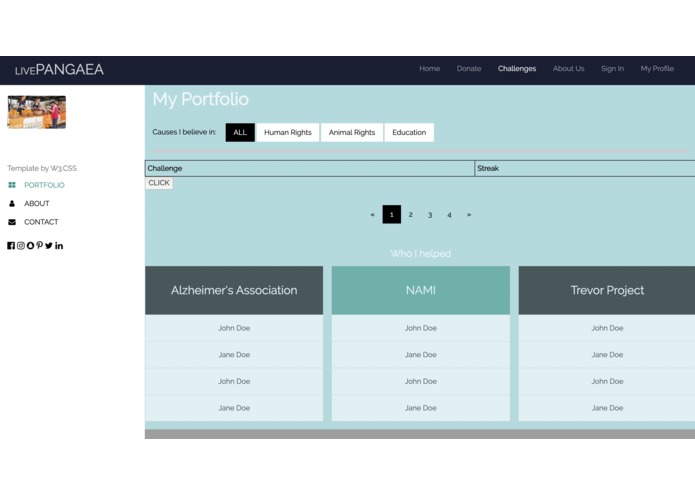Click the Causes I believe in label
Viewport: 695px width, 494px height.
click(184, 132)
